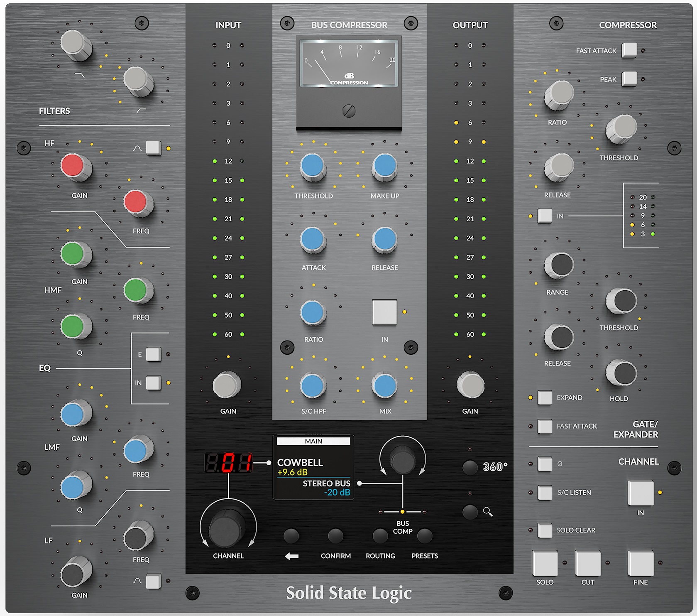Screen dimensions: 697x616
Task: Select the MAIN tab on the display
Action: click(x=313, y=441)
